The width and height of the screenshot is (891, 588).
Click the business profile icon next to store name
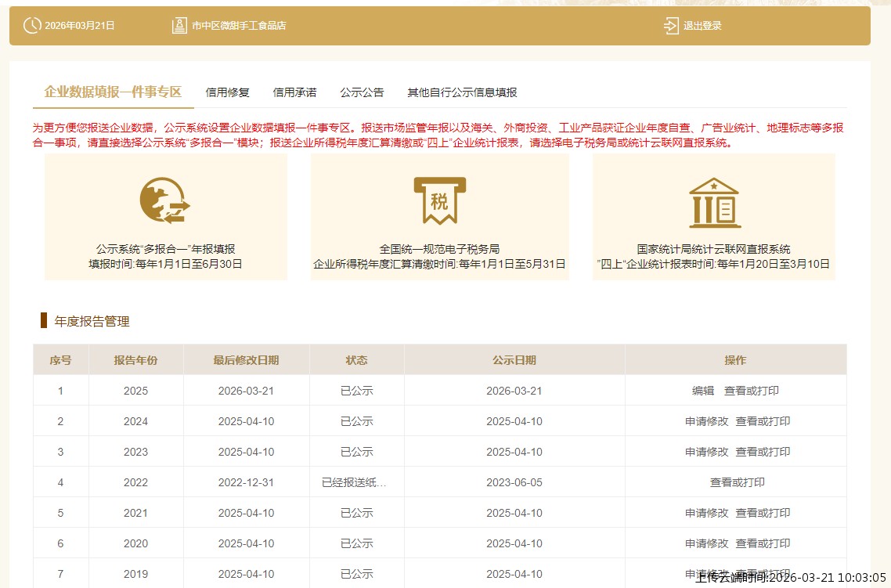click(x=179, y=25)
